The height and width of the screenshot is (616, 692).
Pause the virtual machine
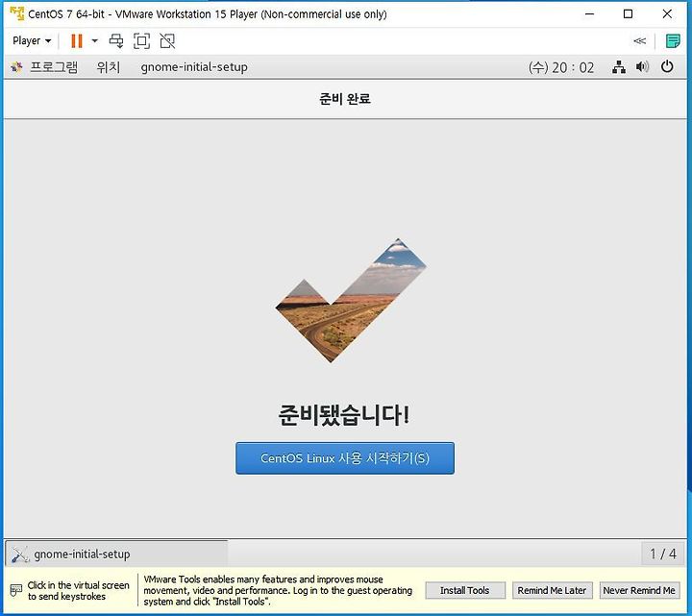[77, 41]
